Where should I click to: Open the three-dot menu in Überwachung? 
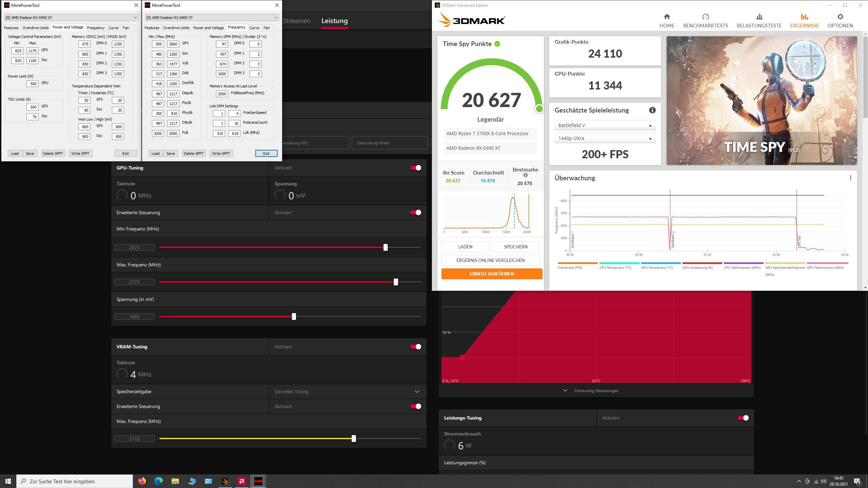[x=850, y=178]
